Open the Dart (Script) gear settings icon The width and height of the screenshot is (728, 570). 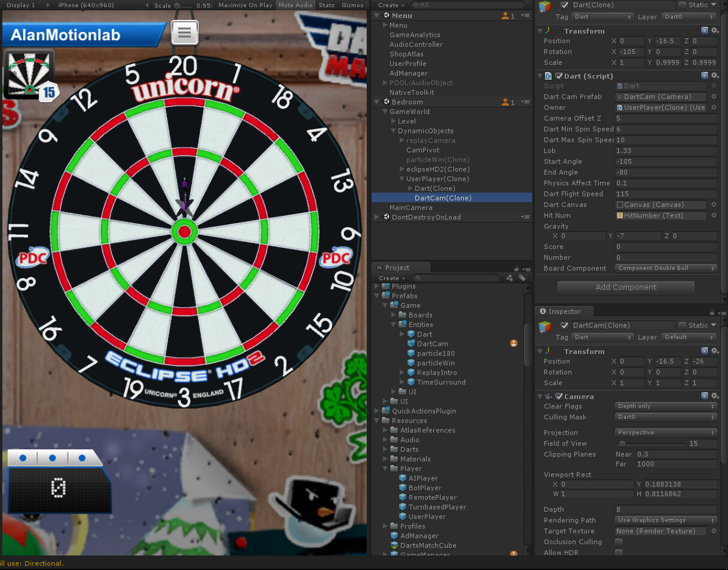pyautogui.click(x=714, y=76)
